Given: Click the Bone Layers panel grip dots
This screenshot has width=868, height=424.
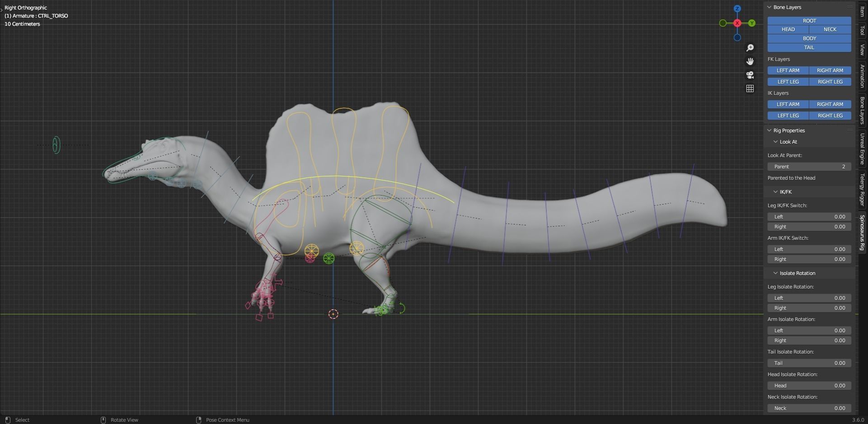Looking at the screenshot, I should pos(849,7).
